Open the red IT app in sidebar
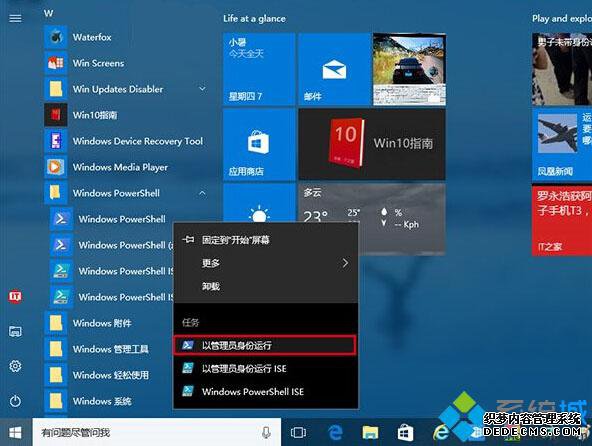The image size is (592, 446). click(15, 297)
